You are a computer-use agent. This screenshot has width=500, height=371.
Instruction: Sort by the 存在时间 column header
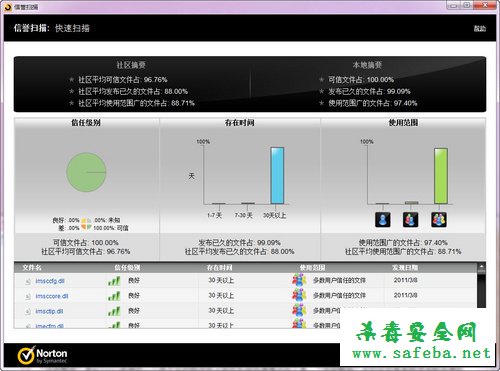click(x=219, y=268)
